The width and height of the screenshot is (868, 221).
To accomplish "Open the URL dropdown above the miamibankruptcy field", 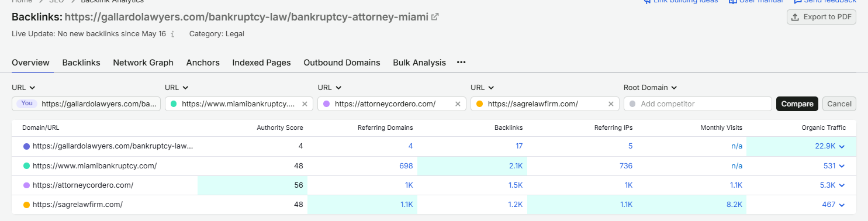I will pyautogui.click(x=177, y=88).
